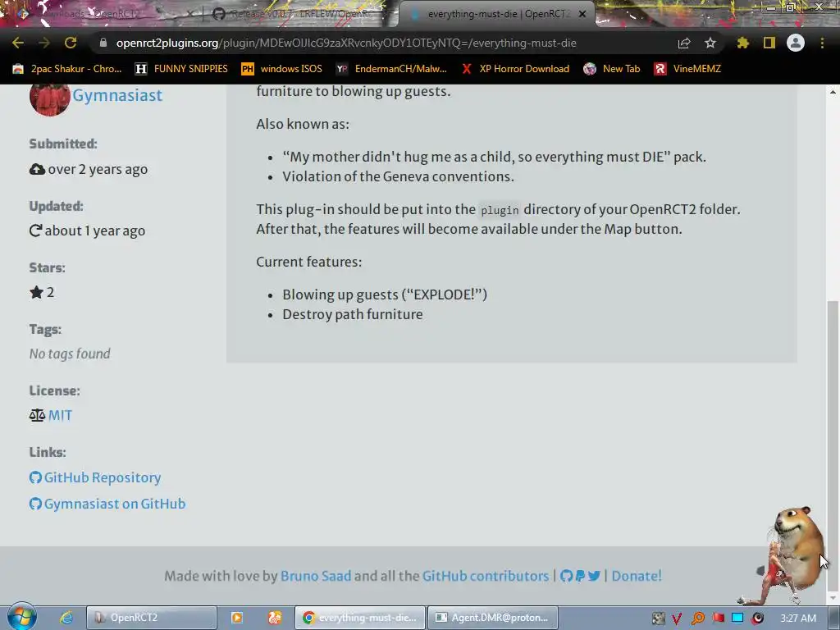Viewport: 840px width, 630px height.
Task: Click the grayed-out forward arrow
Action: pyautogui.click(x=44, y=43)
